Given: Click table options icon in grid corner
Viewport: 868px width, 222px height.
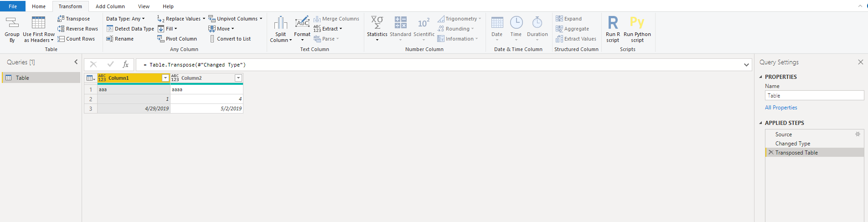Looking at the screenshot, I should [91, 78].
